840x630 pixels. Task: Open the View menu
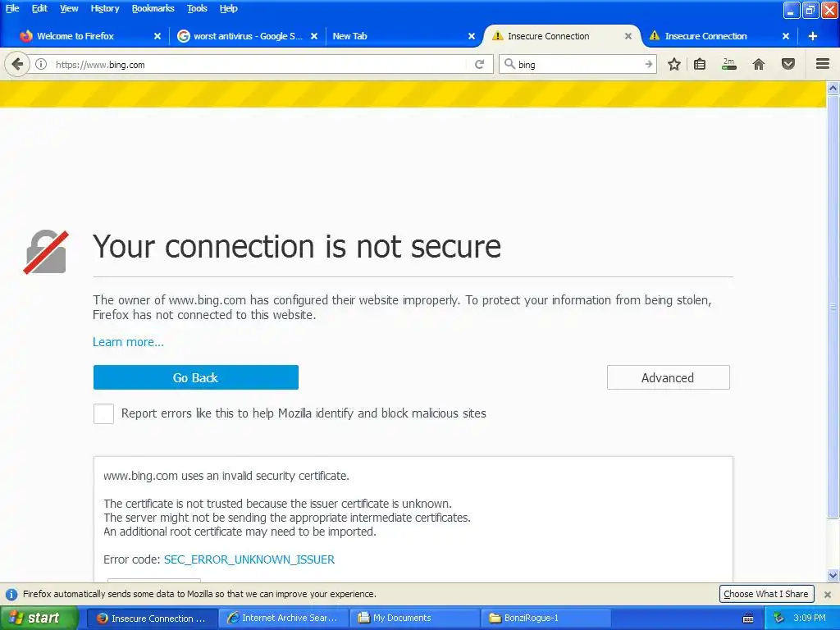69,8
